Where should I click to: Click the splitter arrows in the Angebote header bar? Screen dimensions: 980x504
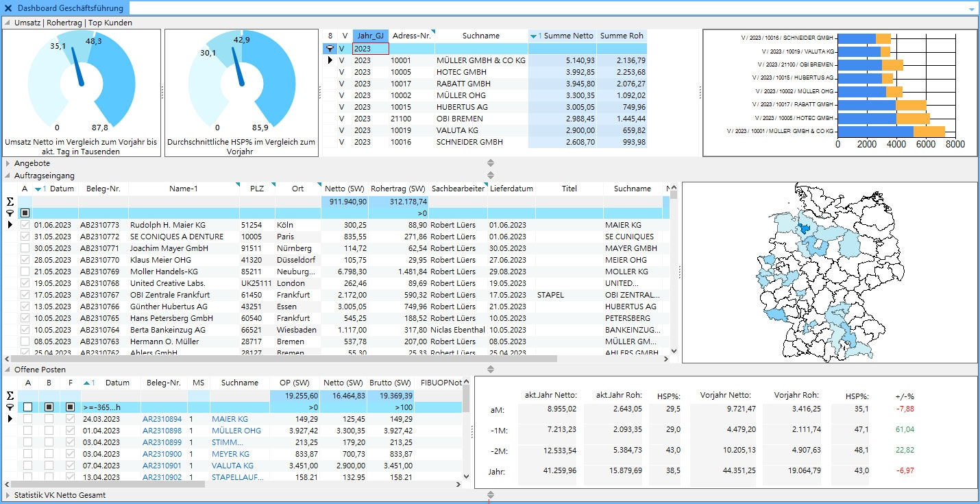click(490, 163)
